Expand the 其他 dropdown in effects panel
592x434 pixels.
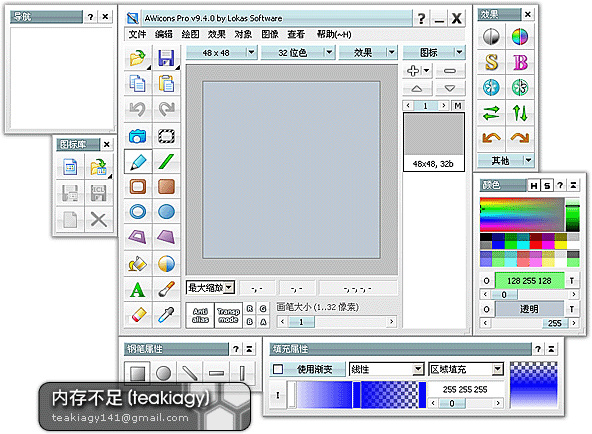(506, 161)
